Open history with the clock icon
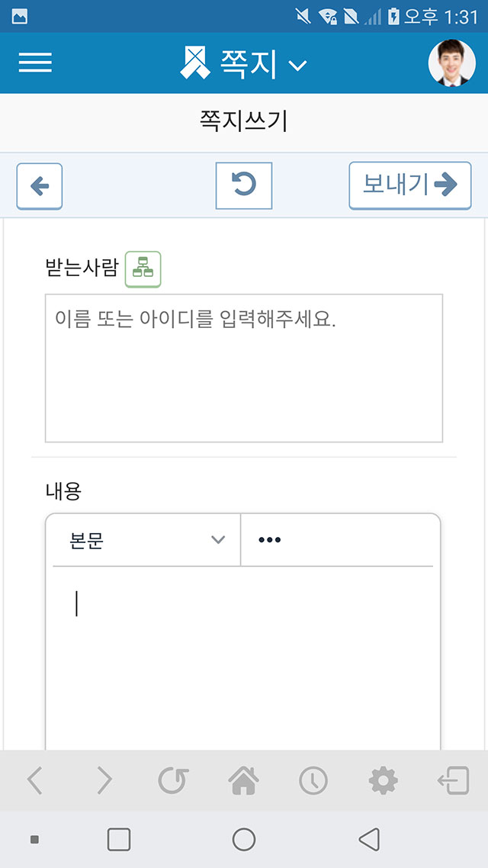Screen dimensions: 488x868 313,781
